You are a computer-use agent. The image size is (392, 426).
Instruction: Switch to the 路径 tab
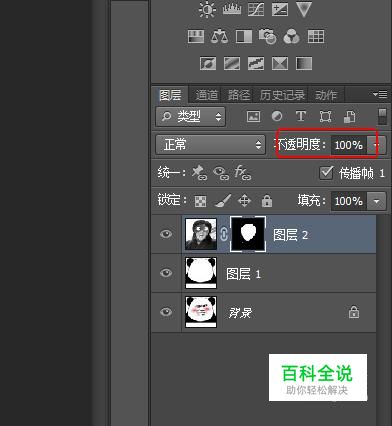pyautogui.click(x=239, y=95)
